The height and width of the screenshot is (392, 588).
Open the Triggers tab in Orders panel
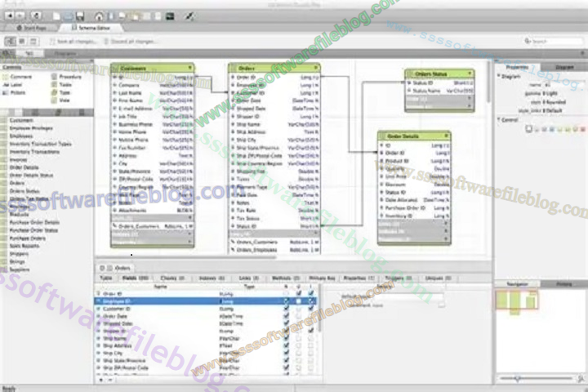click(399, 278)
